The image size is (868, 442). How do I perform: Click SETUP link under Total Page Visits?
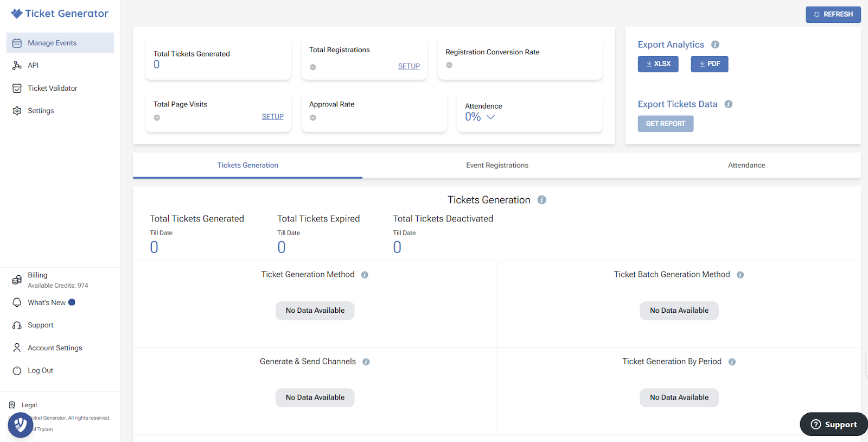coord(273,117)
